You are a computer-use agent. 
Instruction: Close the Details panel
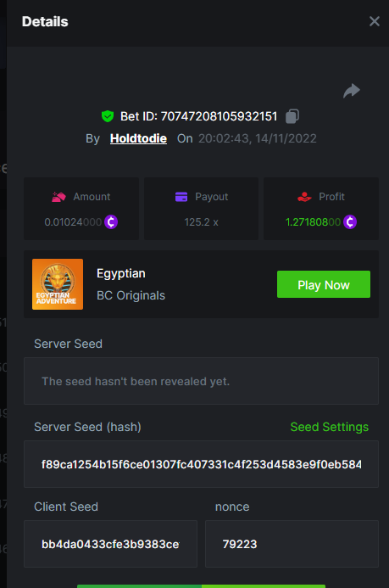click(x=375, y=21)
